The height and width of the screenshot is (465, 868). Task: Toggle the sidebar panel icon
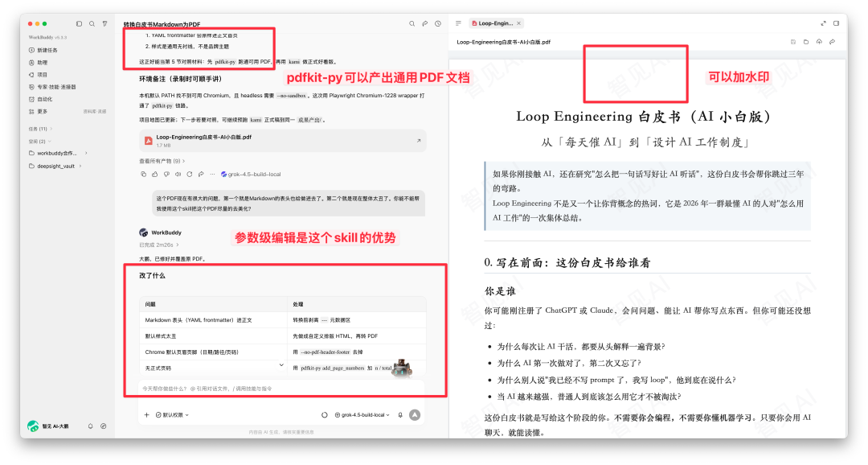[79, 24]
